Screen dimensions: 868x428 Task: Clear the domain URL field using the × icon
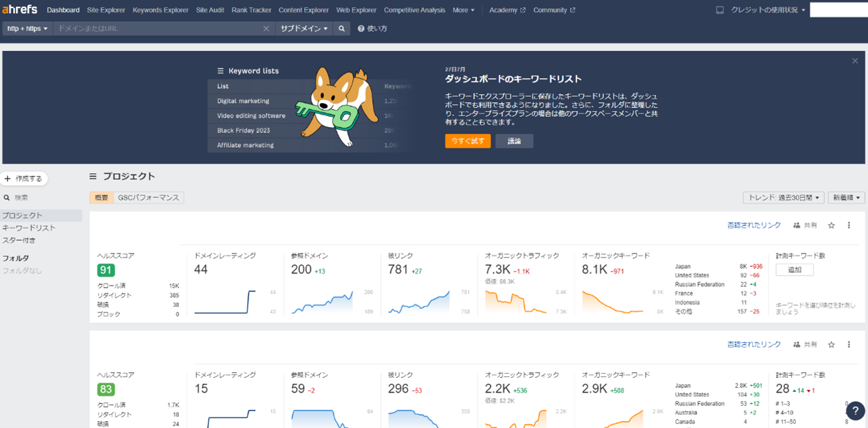pos(266,28)
